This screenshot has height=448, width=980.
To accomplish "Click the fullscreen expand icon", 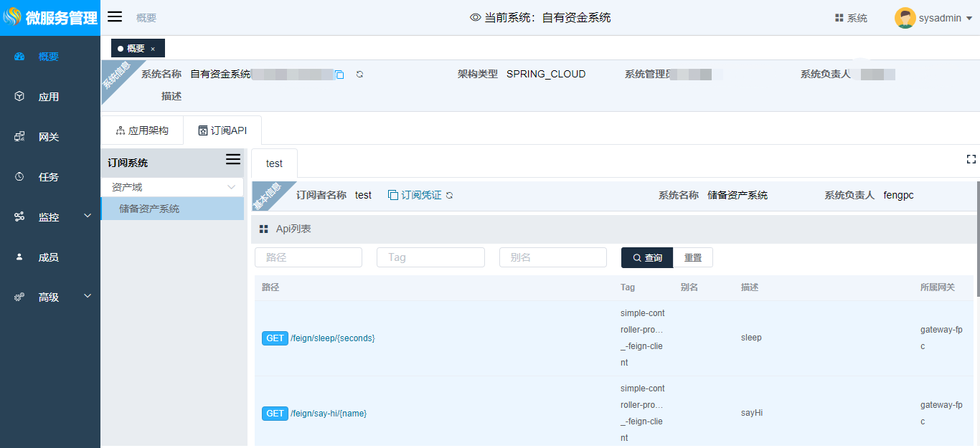I will tap(971, 159).
